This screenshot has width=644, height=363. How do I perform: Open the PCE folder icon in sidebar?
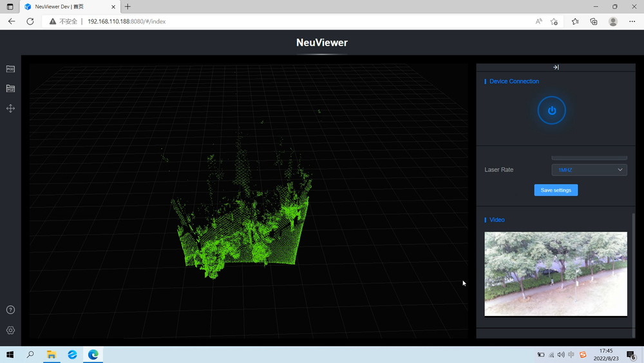pyautogui.click(x=11, y=88)
